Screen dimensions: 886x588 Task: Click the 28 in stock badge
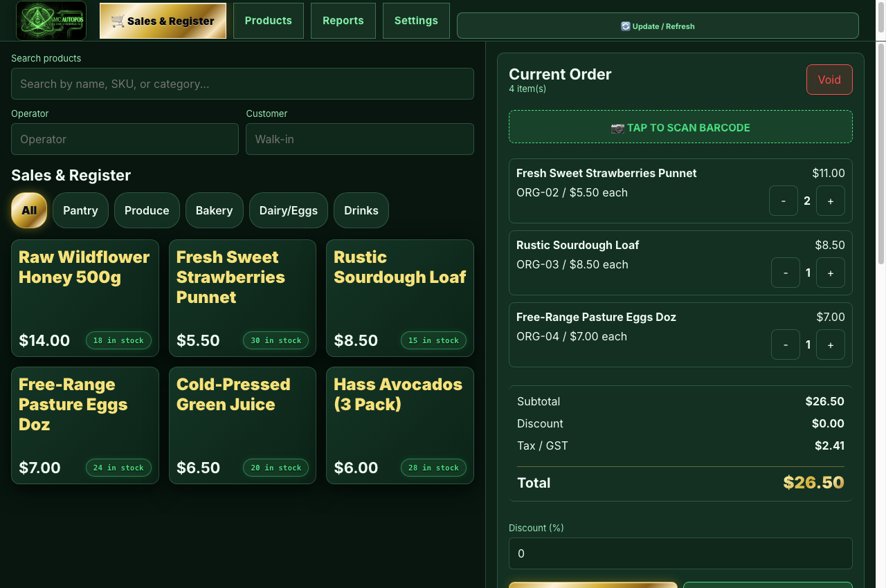[433, 468]
